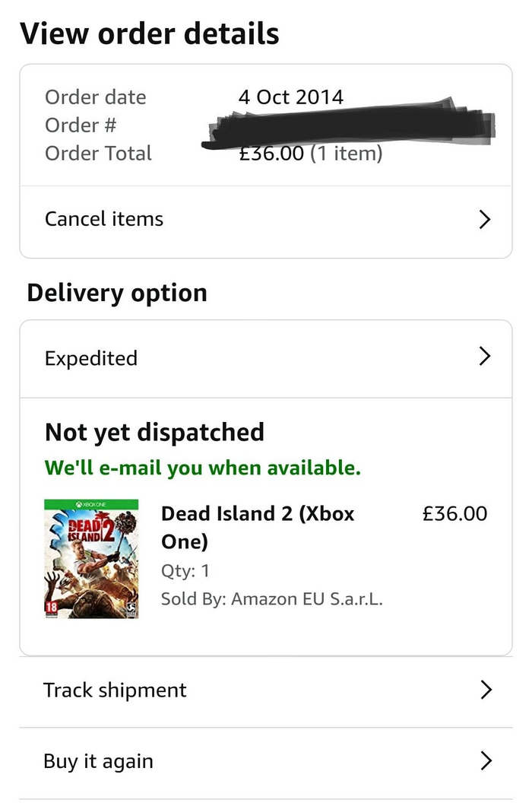Open the Cancel items option
Image resolution: width=532 pixels, height=803 pixels.
(104, 220)
